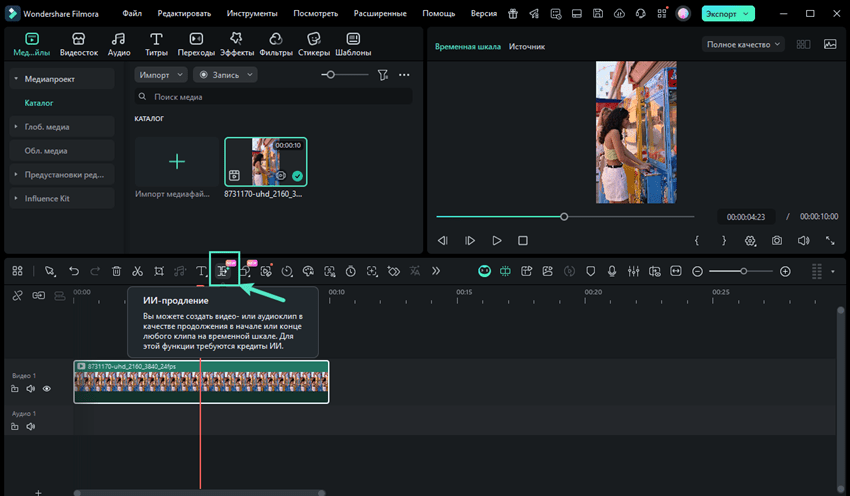Click the microphone voiceover icon
This screenshot has width=850, height=496.
tap(612, 271)
